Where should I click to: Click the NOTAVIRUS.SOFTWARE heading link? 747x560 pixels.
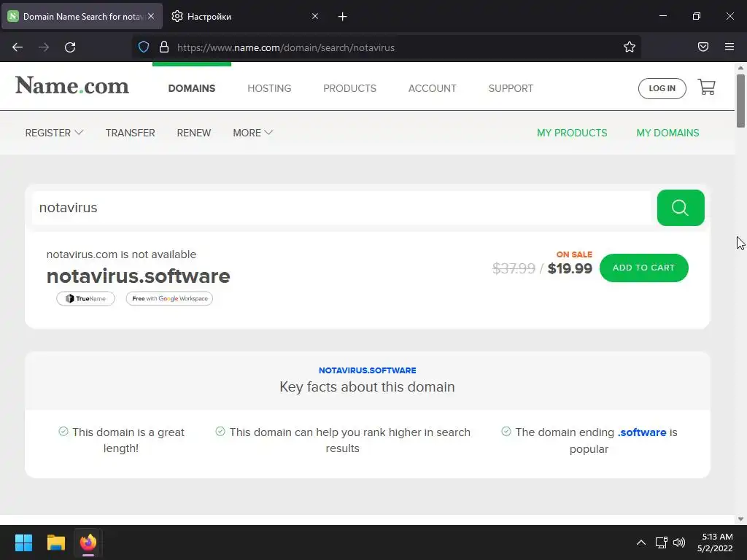(368, 370)
